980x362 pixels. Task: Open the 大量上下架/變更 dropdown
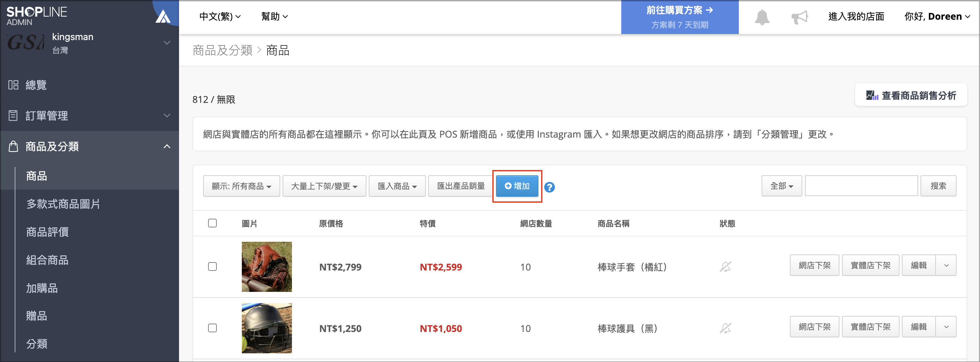point(324,186)
